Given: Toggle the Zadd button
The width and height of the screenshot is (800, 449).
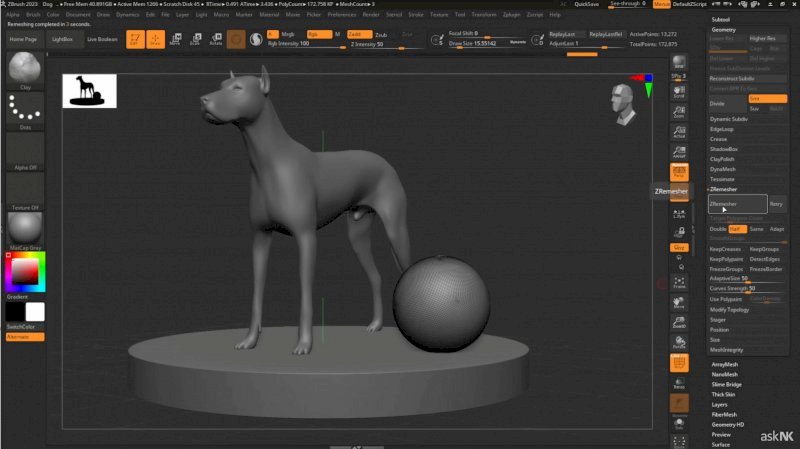Looking at the screenshot, I should (x=359, y=34).
